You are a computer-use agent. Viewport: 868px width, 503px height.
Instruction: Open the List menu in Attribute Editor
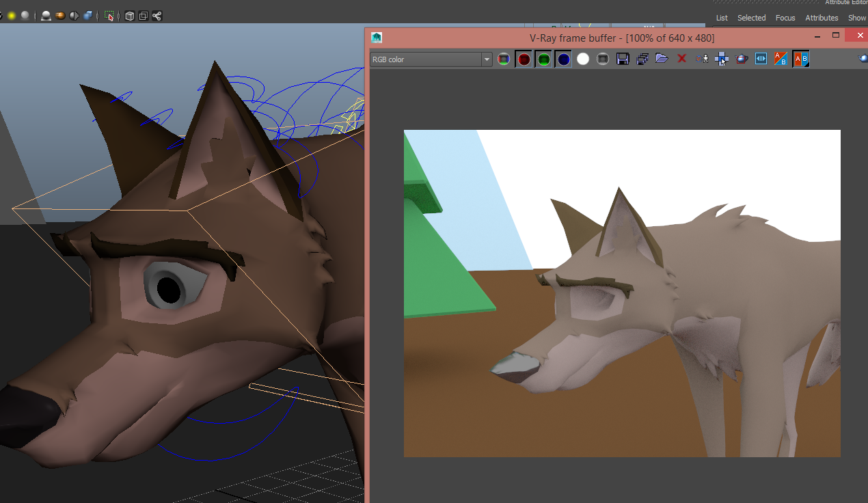(722, 18)
